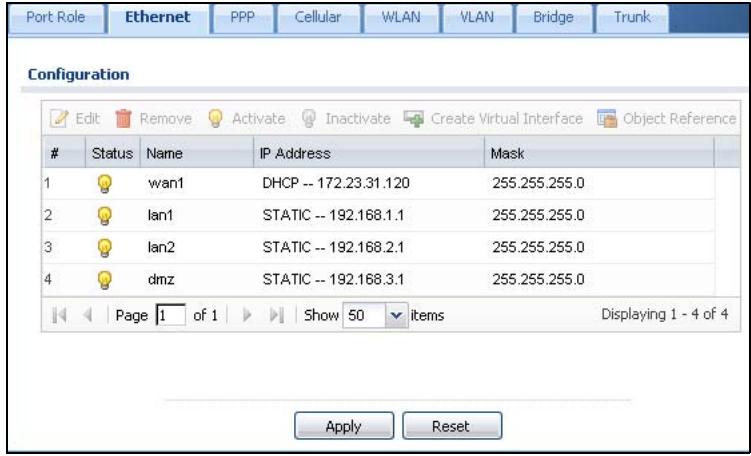Click the Create Virtual Interface icon
751x456 pixels.
(x=413, y=118)
